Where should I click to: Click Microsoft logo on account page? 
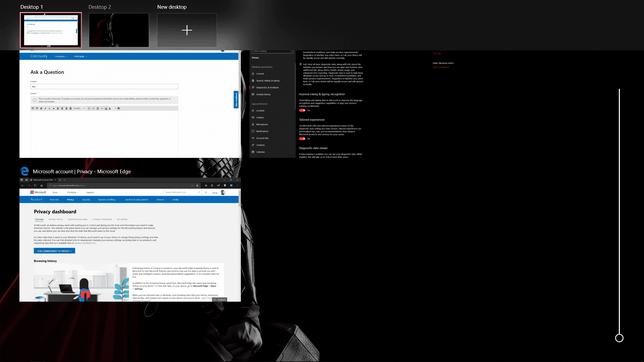pyautogui.click(x=38, y=192)
